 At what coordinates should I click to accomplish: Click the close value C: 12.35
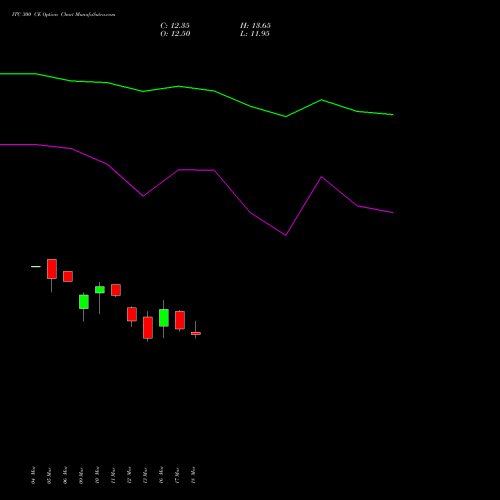175,26
